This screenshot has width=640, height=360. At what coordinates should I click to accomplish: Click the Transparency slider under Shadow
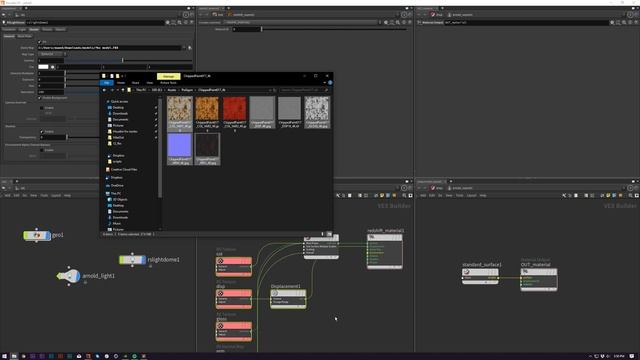[x=67, y=138]
